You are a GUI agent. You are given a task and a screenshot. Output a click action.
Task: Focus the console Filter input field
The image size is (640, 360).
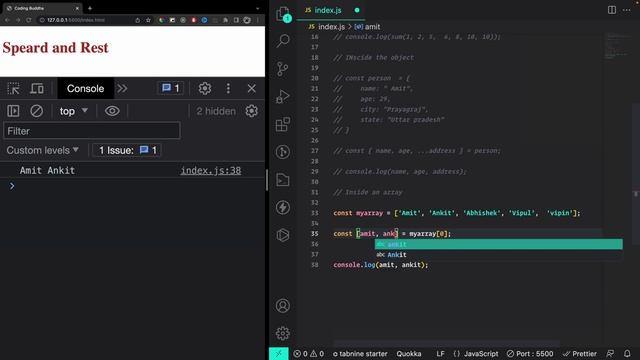click(92, 131)
